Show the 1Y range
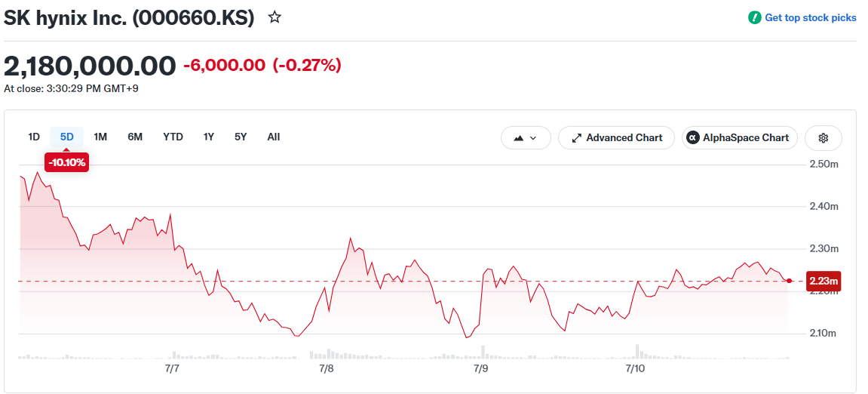Image resolution: width=868 pixels, height=394 pixels. point(209,137)
